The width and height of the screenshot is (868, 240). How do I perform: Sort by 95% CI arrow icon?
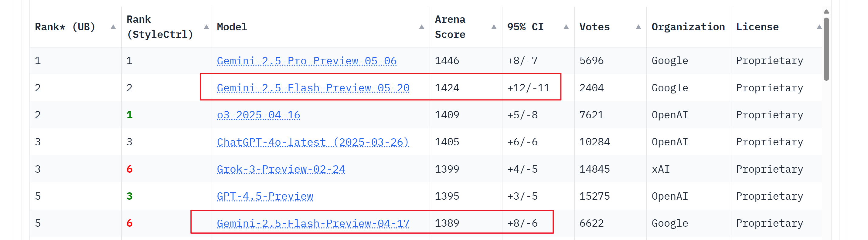tap(566, 27)
